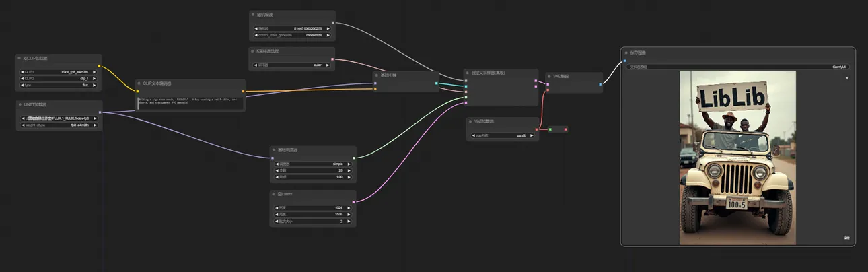The height and width of the screenshot is (272, 868).
Task: Click the green input dot on the reroute node
Action: [x=550, y=129]
